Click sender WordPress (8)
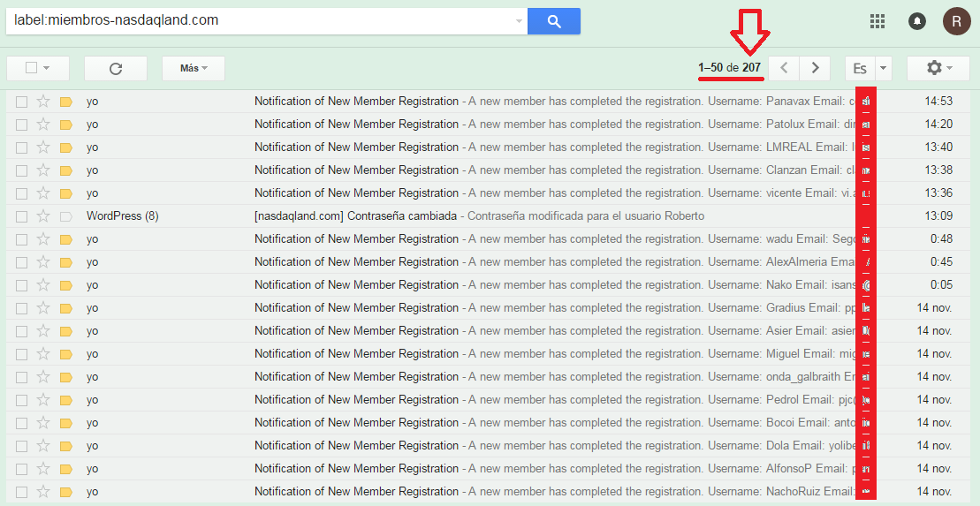The image size is (980, 506). [x=123, y=216]
